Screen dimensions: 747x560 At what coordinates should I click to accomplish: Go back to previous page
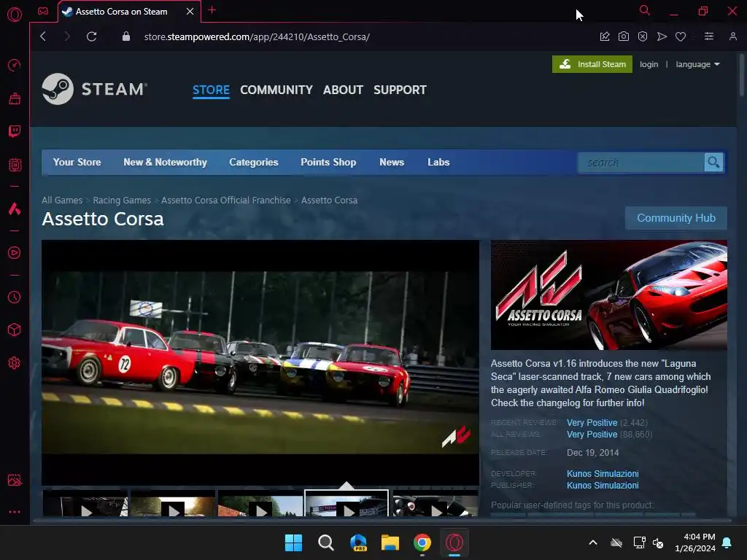coord(43,36)
